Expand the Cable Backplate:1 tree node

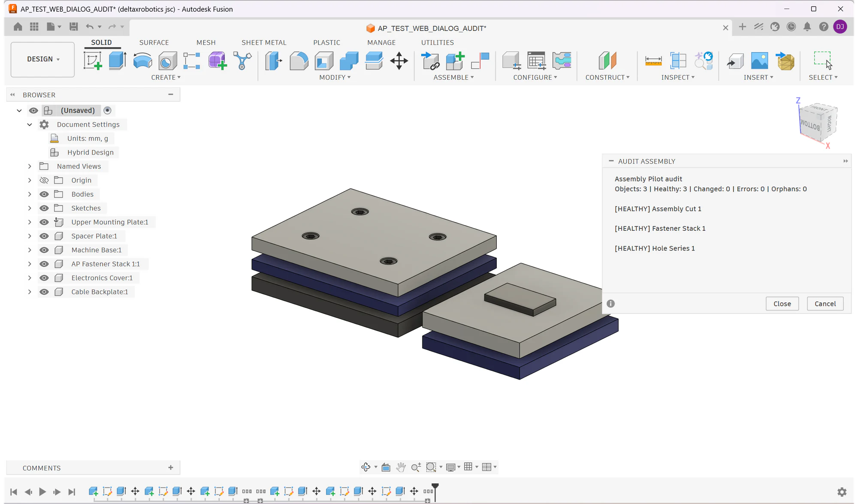click(30, 292)
